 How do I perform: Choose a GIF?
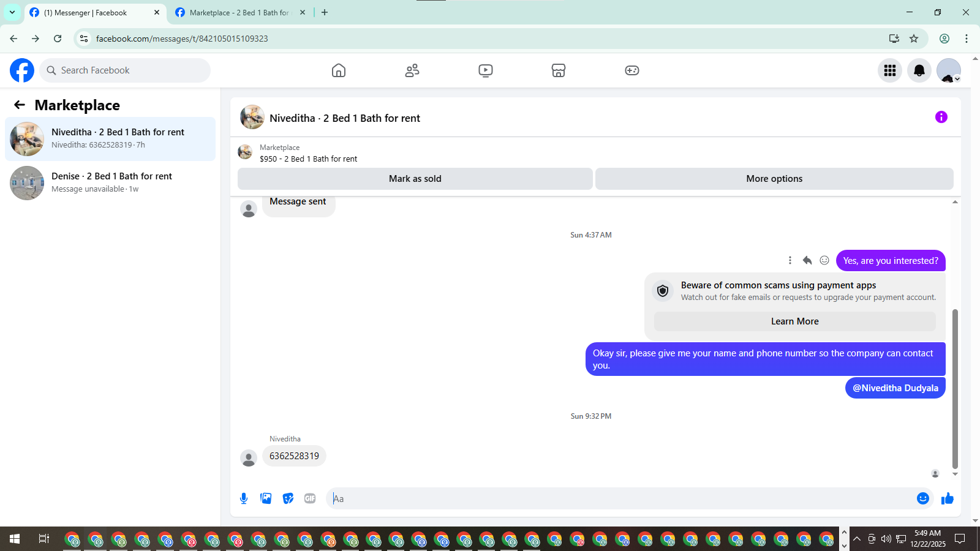(310, 498)
